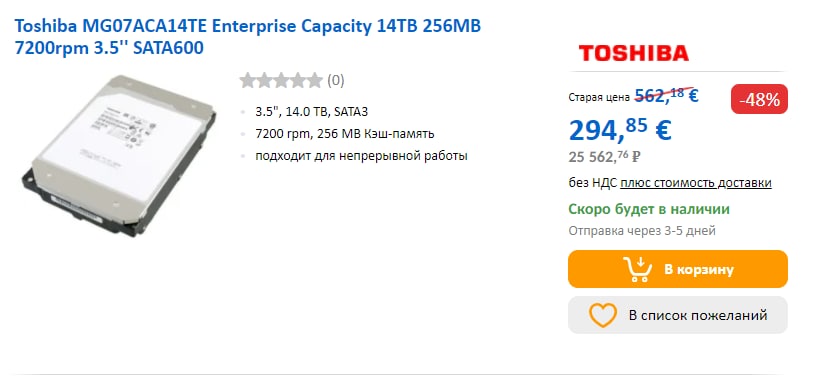Image resolution: width=817 pixels, height=378 pixels.
Task: Click the В список пожеланий button
Action: 677,315
